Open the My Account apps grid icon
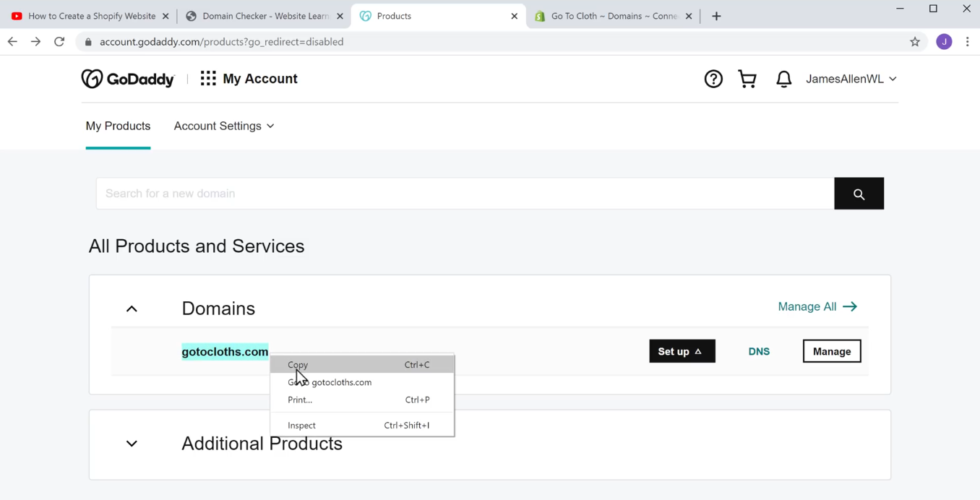 (208, 78)
